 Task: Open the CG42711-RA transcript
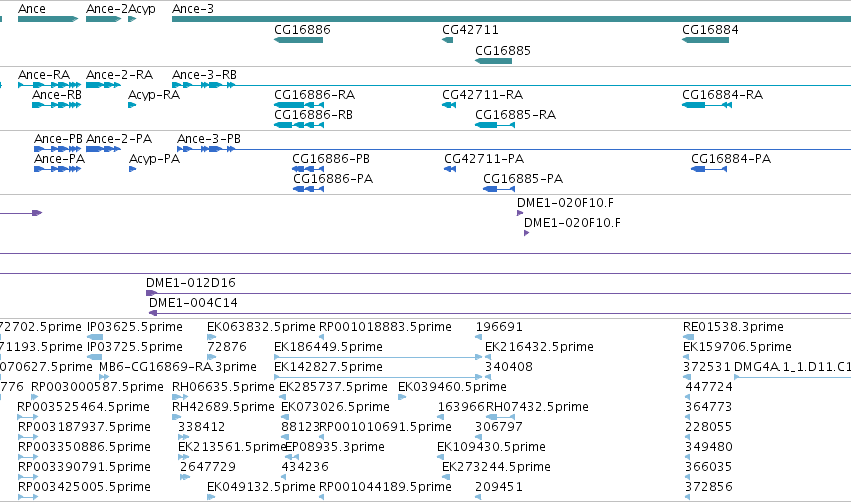[449, 105]
